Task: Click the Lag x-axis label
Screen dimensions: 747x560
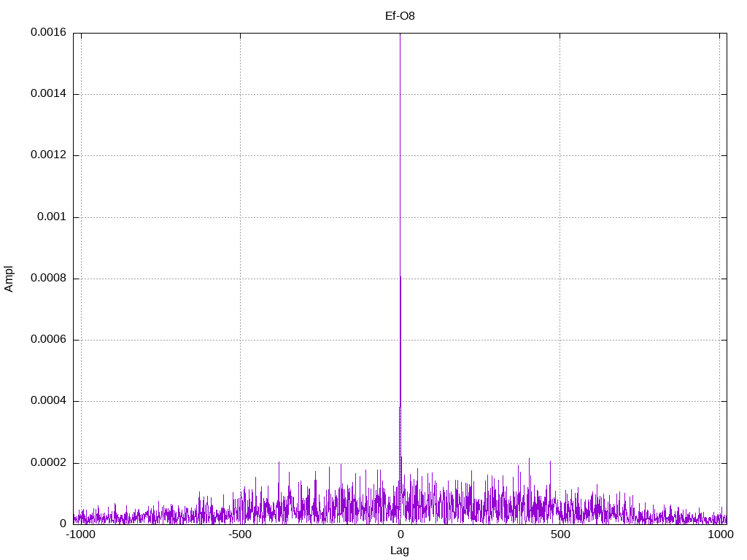Action: pyautogui.click(x=399, y=551)
